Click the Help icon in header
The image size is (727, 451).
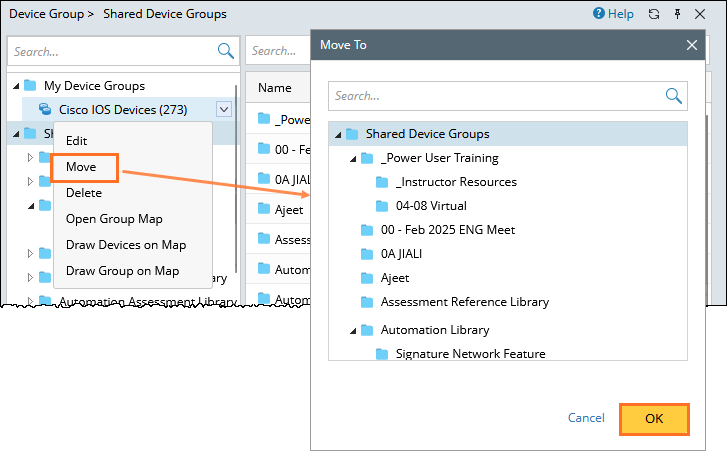point(599,14)
